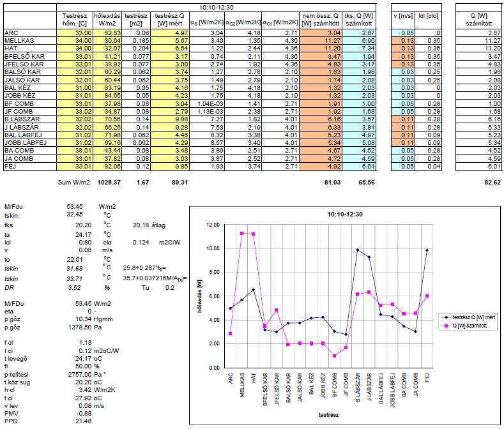The height and width of the screenshot is (429, 504).
Task: Click the BAL KÉZ row label
Action: 30,87
